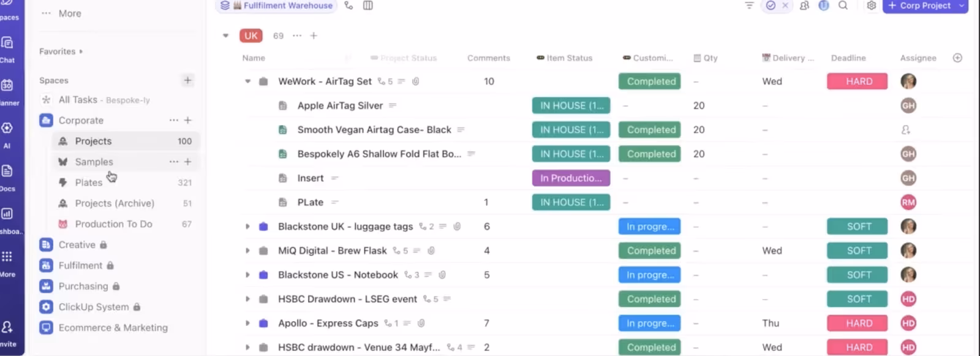The height and width of the screenshot is (356, 980).
Task: Open Projects (Archive) list
Action: (x=126, y=203)
